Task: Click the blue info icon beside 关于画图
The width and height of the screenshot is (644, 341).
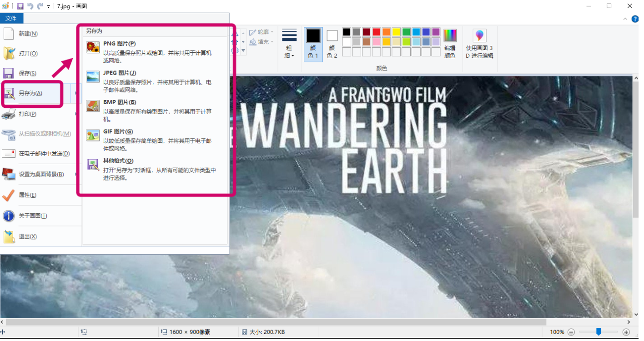Action: click(x=9, y=216)
